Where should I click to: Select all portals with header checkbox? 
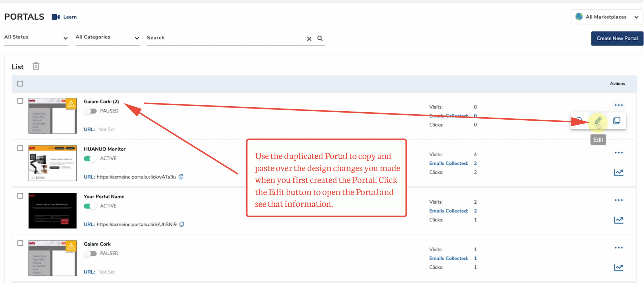tap(20, 84)
